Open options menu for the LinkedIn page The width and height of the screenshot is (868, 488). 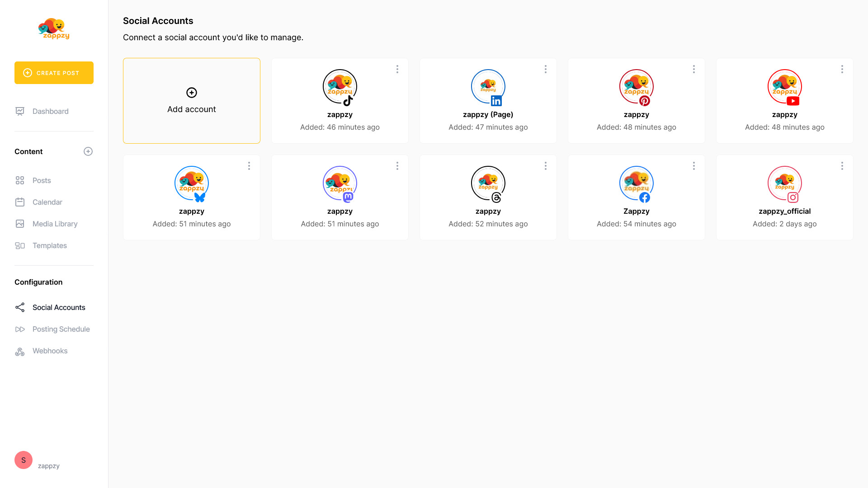pos(546,69)
